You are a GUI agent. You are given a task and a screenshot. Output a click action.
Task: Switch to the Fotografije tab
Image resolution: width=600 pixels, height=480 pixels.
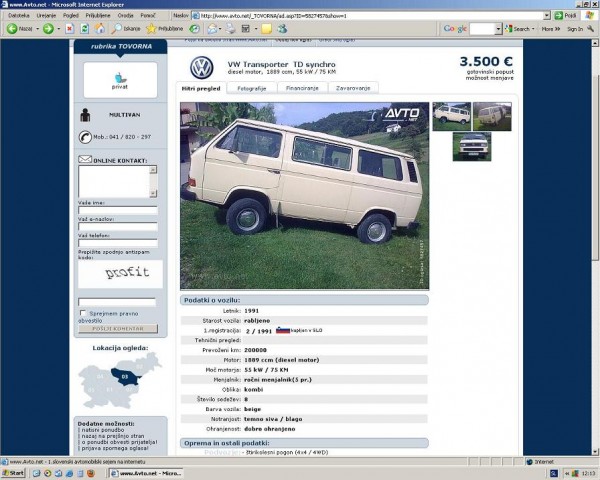pos(251,88)
